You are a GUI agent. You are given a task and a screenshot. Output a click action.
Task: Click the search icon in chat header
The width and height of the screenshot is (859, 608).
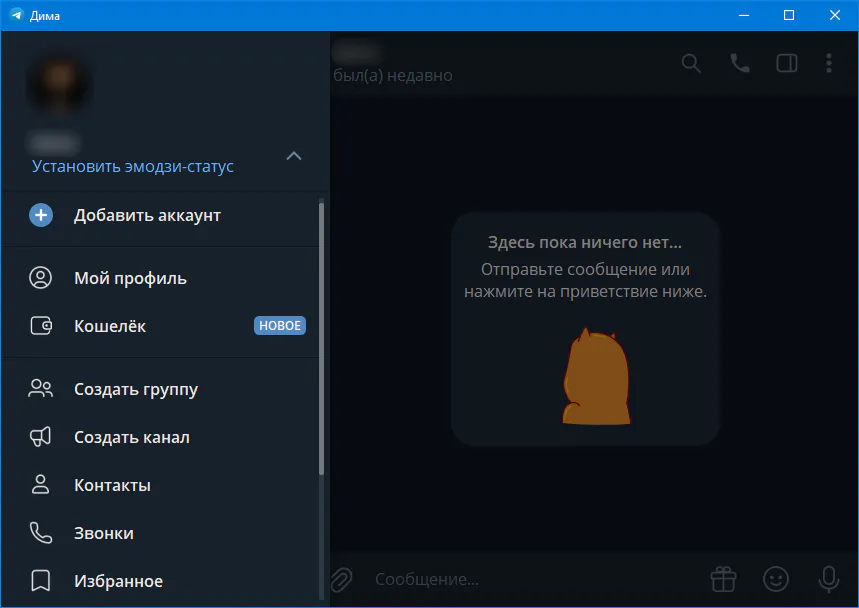tap(691, 63)
